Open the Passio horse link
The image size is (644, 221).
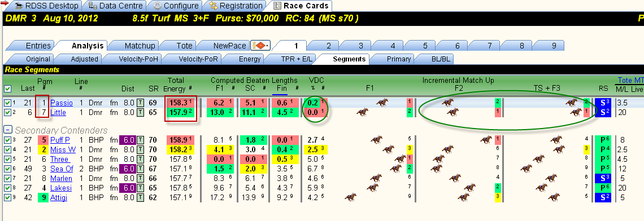pyautogui.click(x=62, y=103)
